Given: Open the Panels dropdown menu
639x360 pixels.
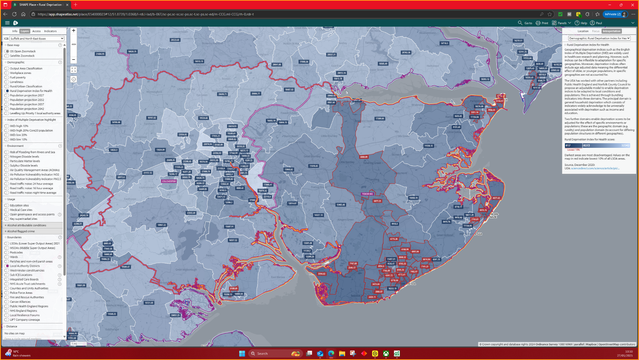Looking at the screenshot, I should (562, 23).
